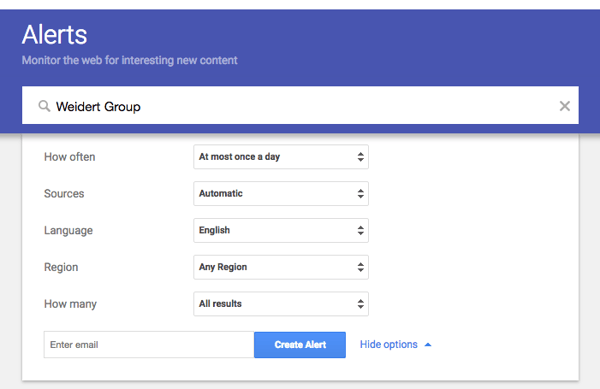This screenshot has width=600, height=389.
Task: Click the 'Sources' label
Action: coord(64,194)
